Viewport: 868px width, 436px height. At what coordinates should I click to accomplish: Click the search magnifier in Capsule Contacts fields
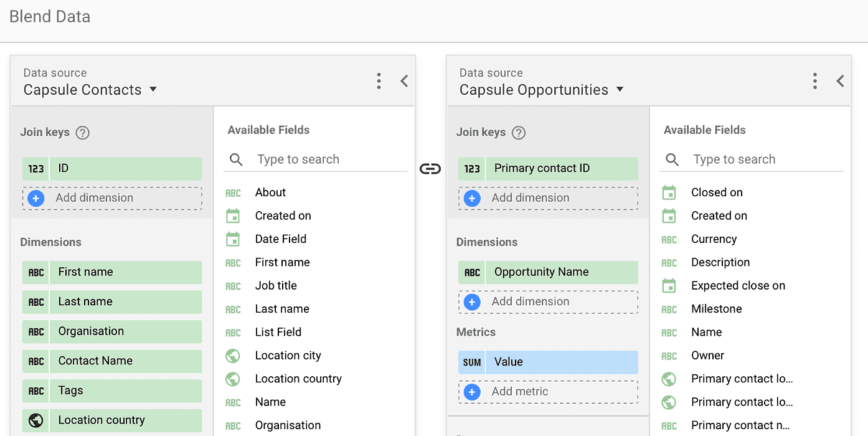[x=236, y=159]
